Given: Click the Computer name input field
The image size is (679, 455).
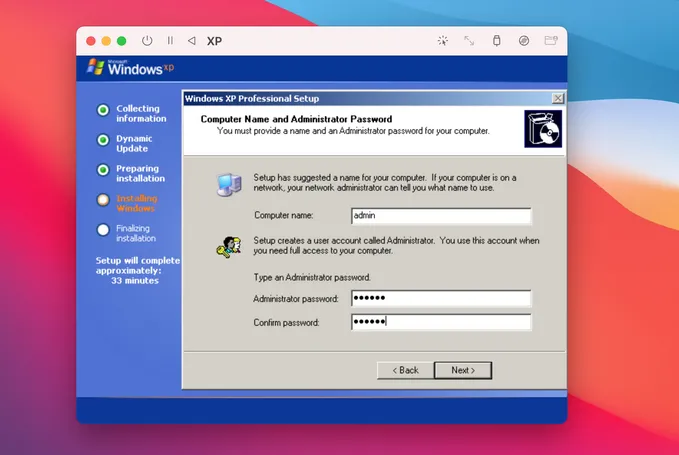Looking at the screenshot, I should [441, 216].
